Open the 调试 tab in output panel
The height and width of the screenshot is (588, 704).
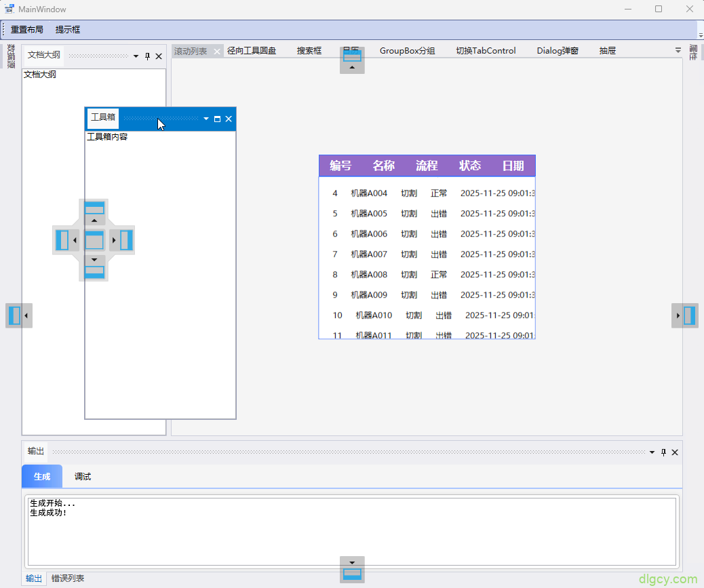coord(83,477)
